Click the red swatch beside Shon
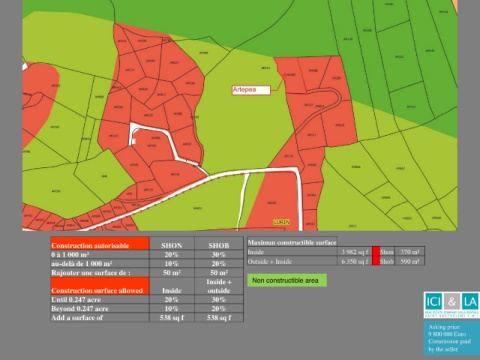Viewport: 480px width, 360px height. 376,252
